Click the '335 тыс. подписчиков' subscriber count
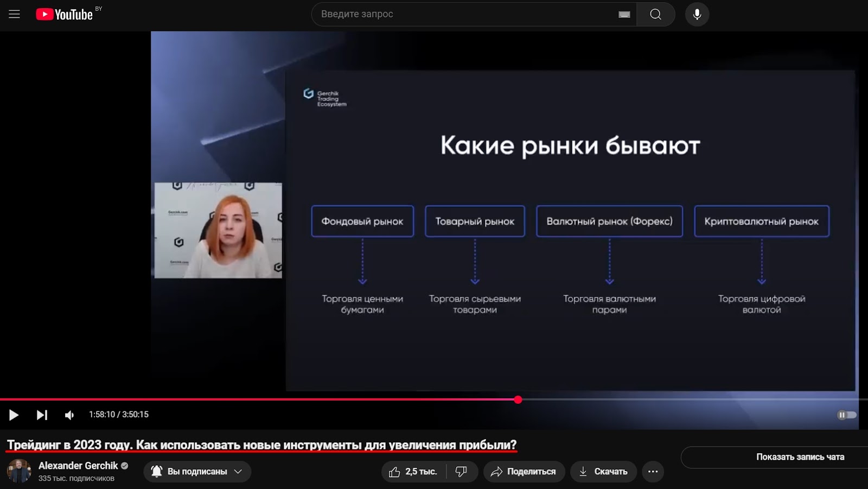 (76, 479)
